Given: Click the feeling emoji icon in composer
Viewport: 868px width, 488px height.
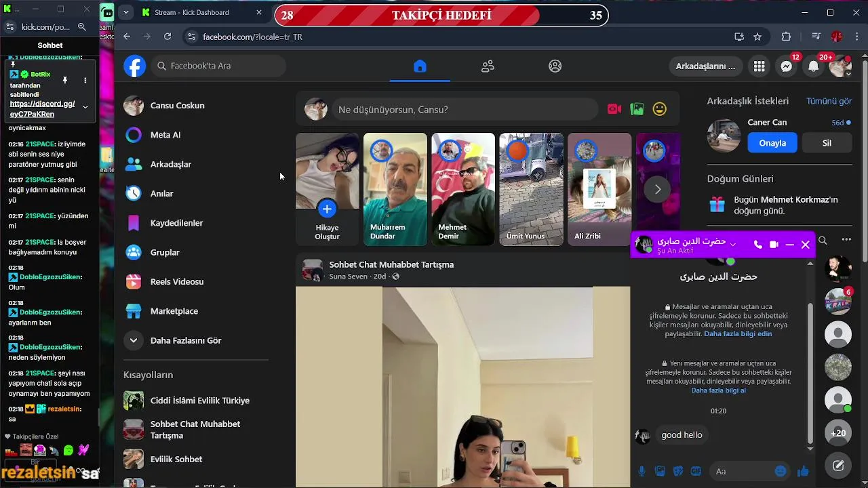Looking at the screenshot, I should pos(659,109).
